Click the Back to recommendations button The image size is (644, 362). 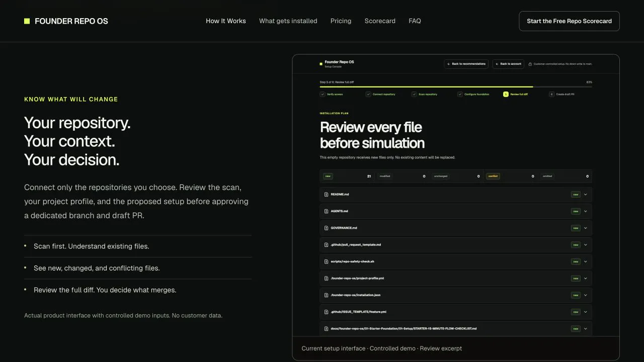(466, 64)
